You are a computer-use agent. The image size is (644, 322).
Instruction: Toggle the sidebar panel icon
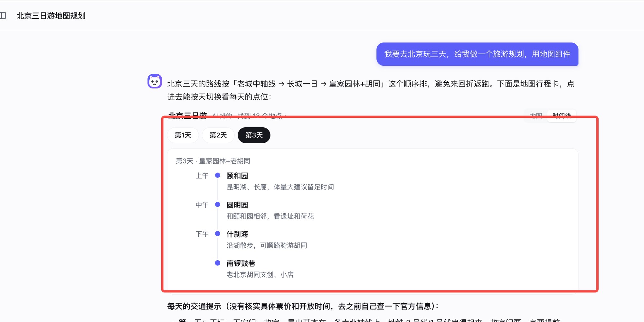(3, 15)
